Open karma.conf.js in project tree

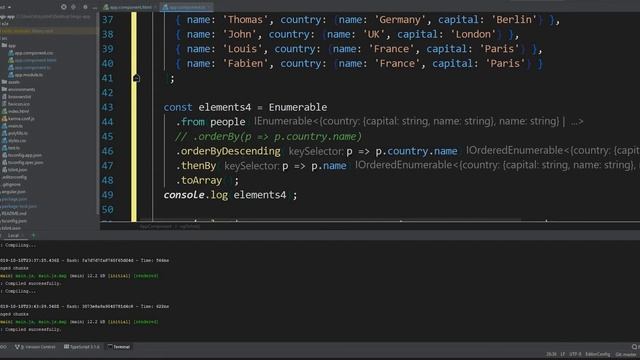pyautogui.click(x=18, y=118)
